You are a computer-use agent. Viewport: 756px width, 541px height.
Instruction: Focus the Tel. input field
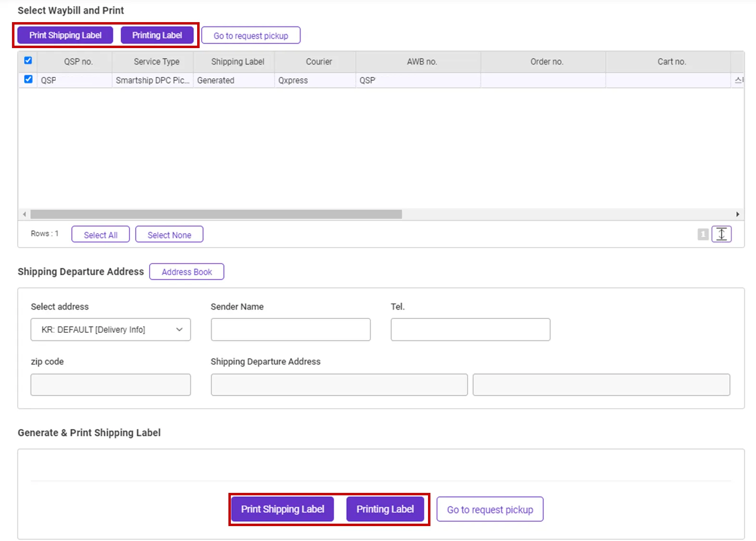pos(470,329)
